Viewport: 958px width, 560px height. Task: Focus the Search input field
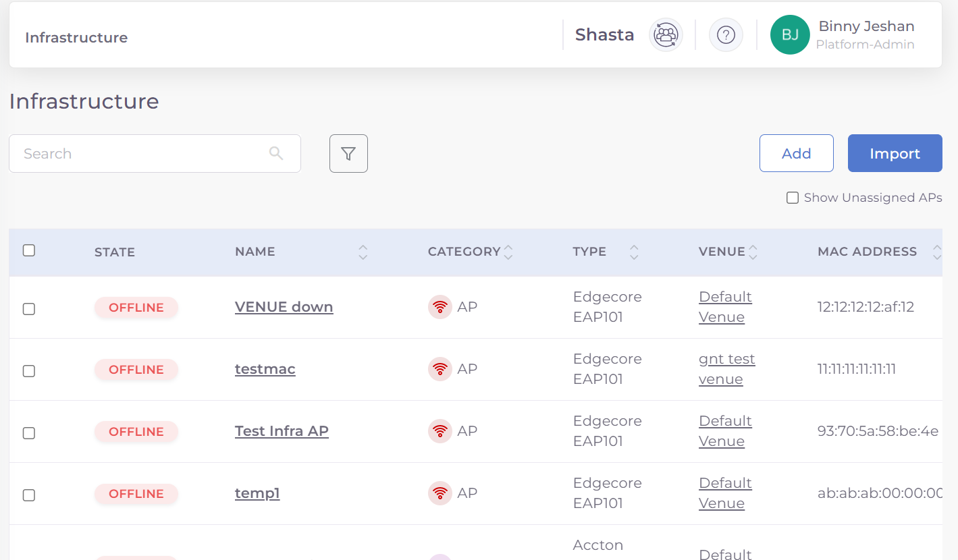tap(142, 154)
